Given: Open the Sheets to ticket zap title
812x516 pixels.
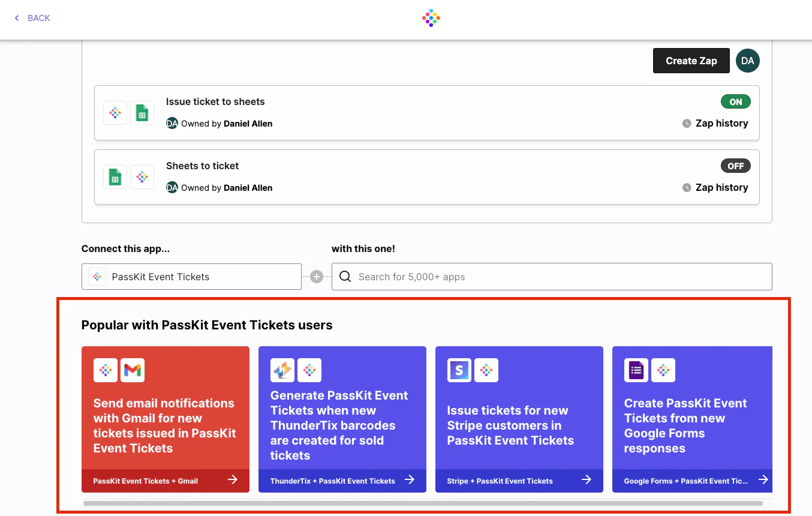Looking at the screenshot, I should pyautogui.click(x=202, y=166).
